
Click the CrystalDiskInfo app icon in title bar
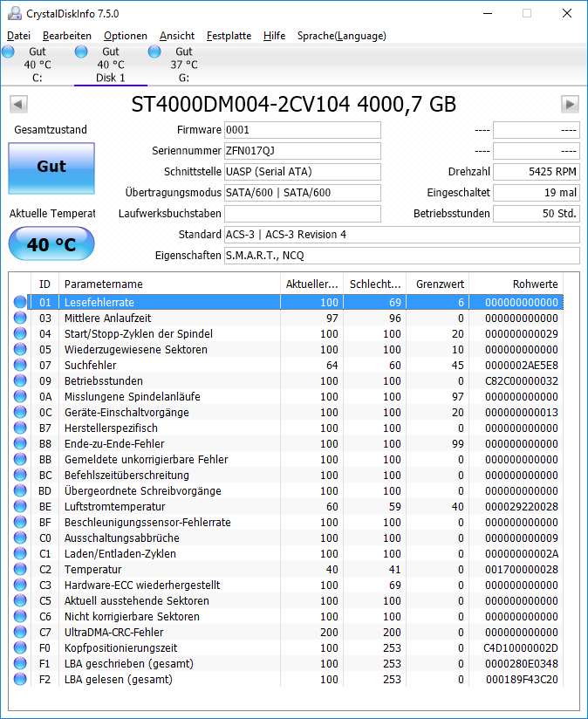click(x=14, y=13)
